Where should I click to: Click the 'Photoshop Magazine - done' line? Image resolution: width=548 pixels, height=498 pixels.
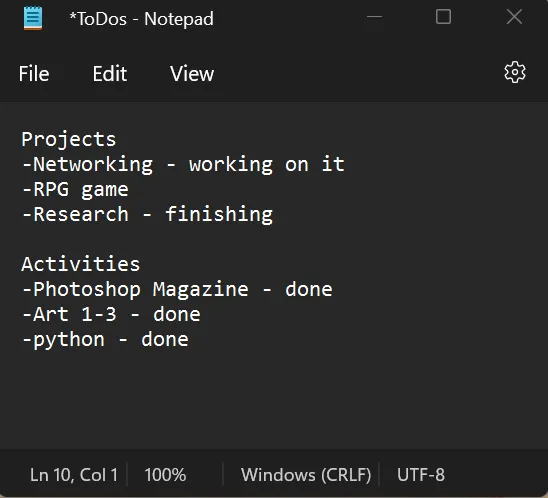point(177,289)
